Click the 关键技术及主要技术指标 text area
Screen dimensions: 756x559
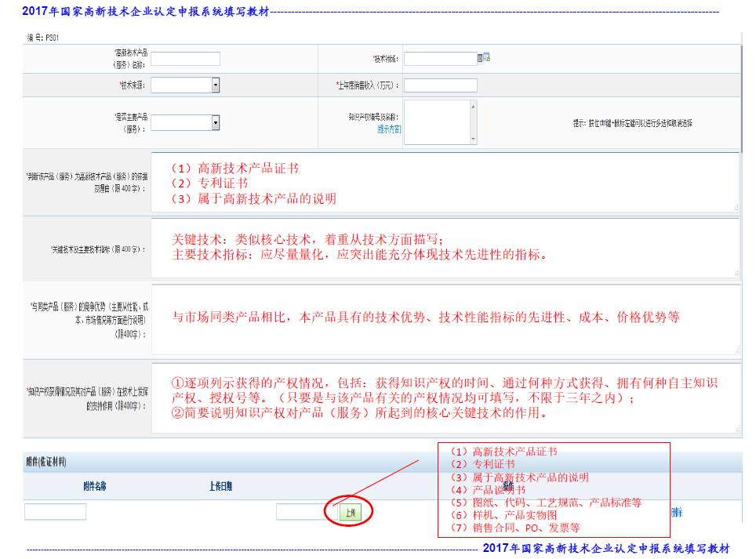point(444,248)
